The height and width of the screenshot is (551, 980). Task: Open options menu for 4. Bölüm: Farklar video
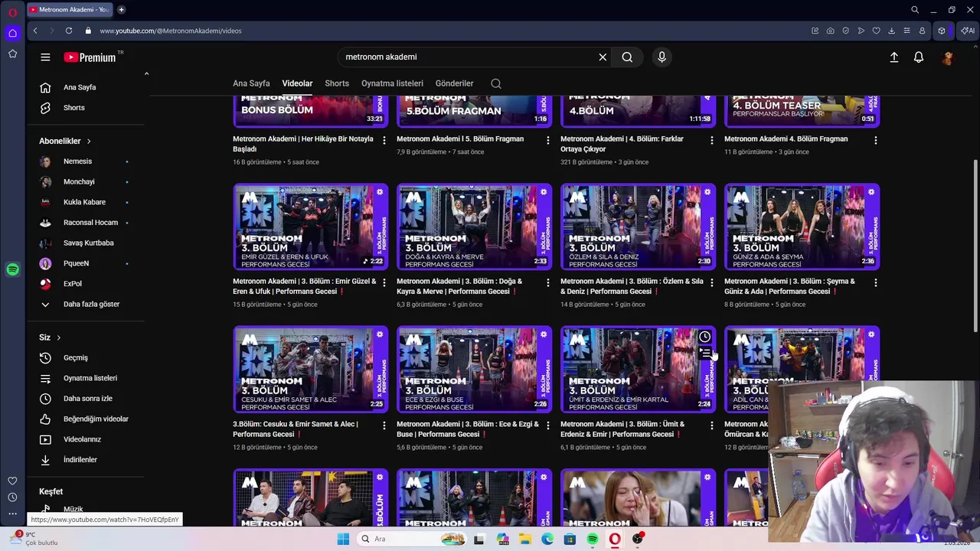tap(712, 140)
